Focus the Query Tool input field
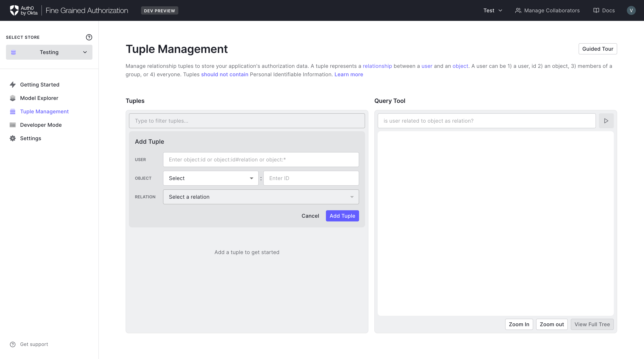644x359 pixels. pyautogui.click(x=487, y=121)
